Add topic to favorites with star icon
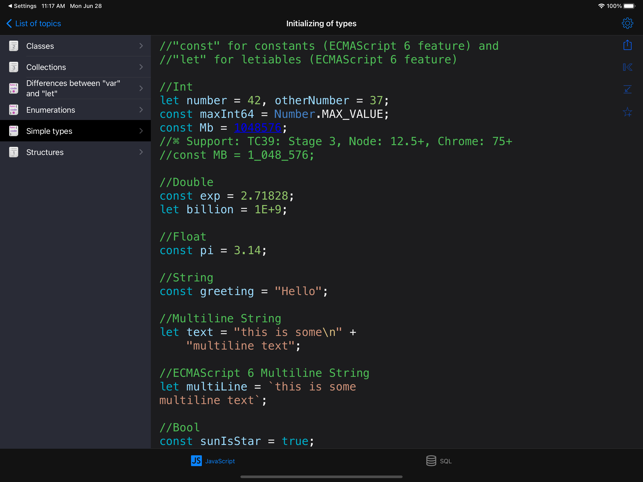This screenshot has width=643, height=482. (x=627, y=113)
